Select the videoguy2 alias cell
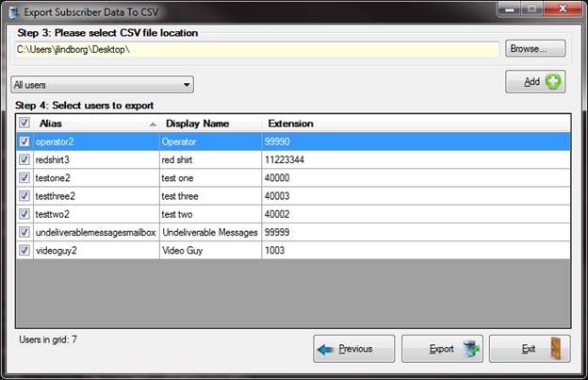The width and height of the screenshot is (588, 380). [96, 250]
